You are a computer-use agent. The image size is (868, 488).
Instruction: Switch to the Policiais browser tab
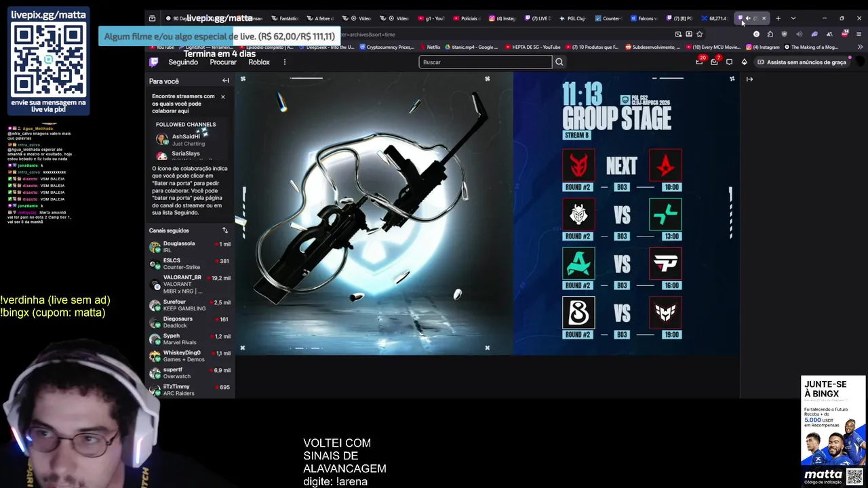tap(467, 18)
